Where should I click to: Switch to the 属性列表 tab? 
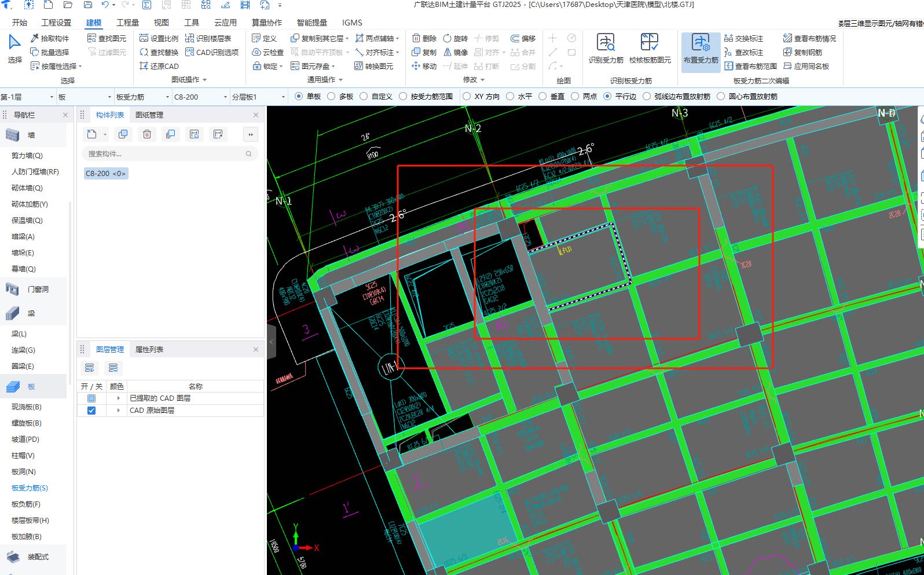click(149, 349)
